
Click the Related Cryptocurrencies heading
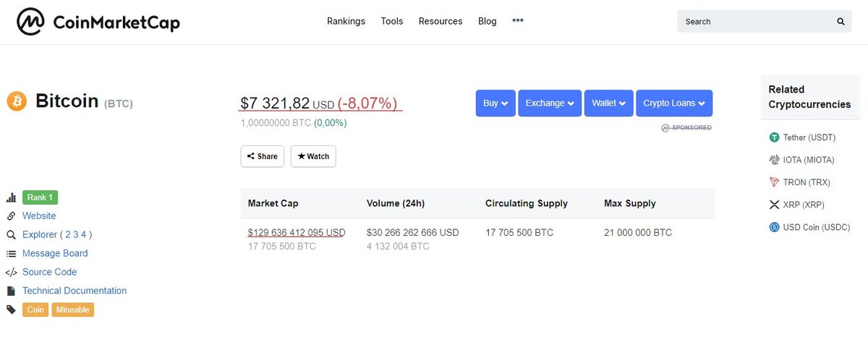809,97
